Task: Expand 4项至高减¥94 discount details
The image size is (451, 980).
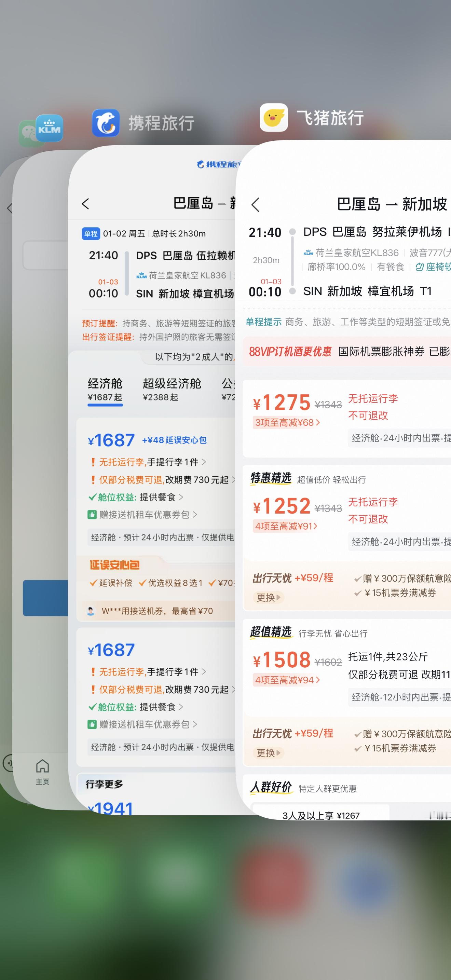Action: click(x=287, y=680)
